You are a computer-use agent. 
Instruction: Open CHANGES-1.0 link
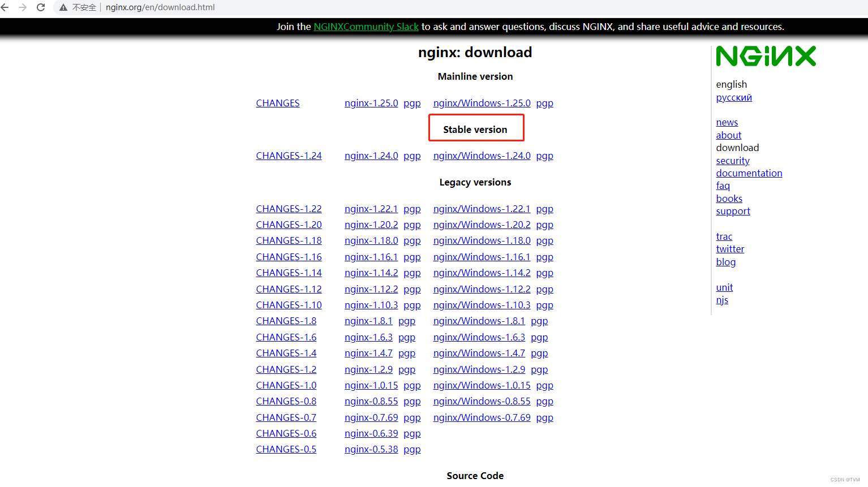point(286,385)
